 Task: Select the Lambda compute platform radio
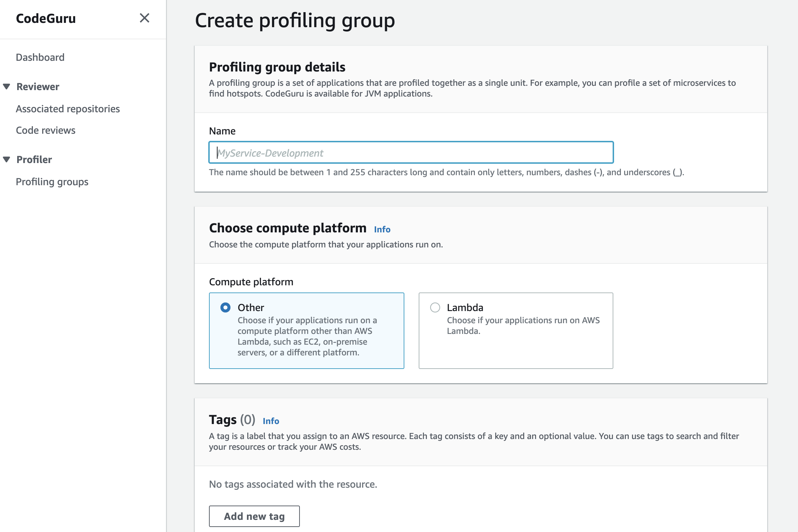tap(435, 307)
